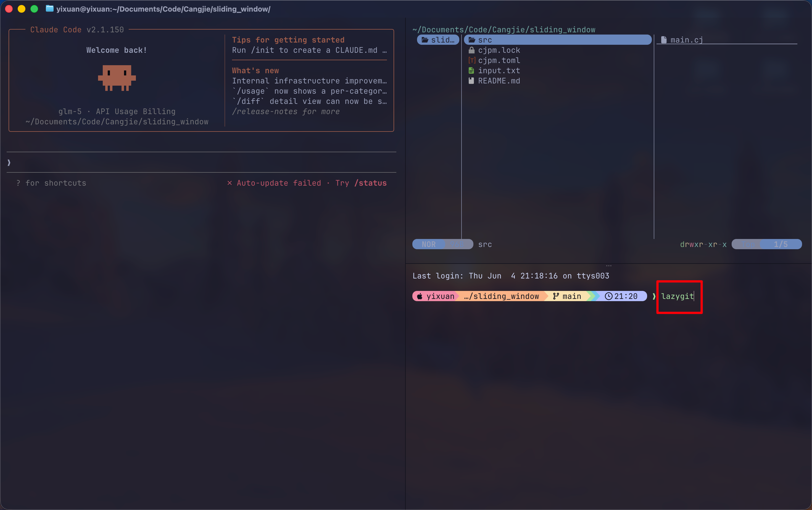Select the cjpm.lock file
The image size is (812, 510).
click(x=557, y=50)
